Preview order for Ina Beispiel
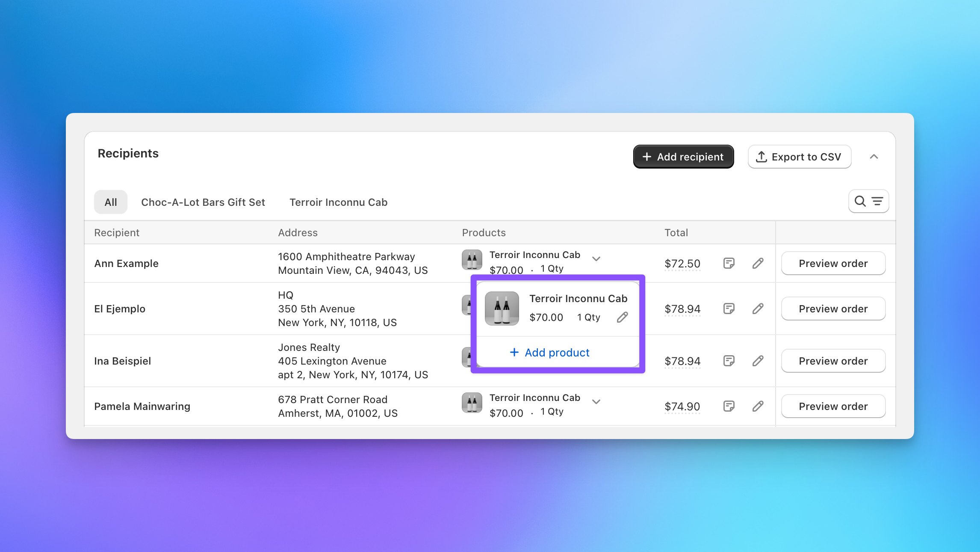This screenshot has width=980, height=552. (x=833, y=361)
